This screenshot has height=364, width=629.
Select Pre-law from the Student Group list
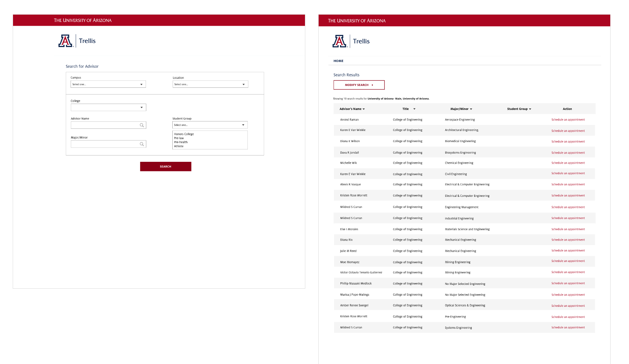[179, 138]
